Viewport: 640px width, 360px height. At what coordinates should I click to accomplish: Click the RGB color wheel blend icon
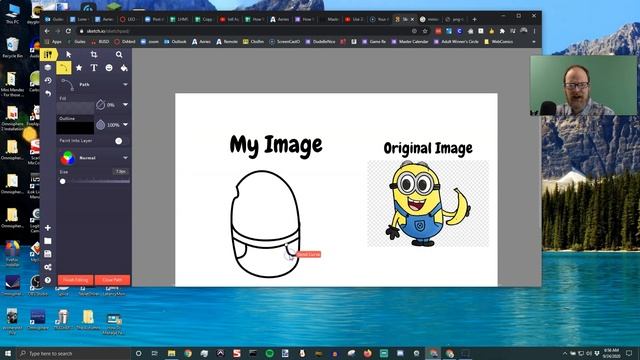click(x=68, y=158)
